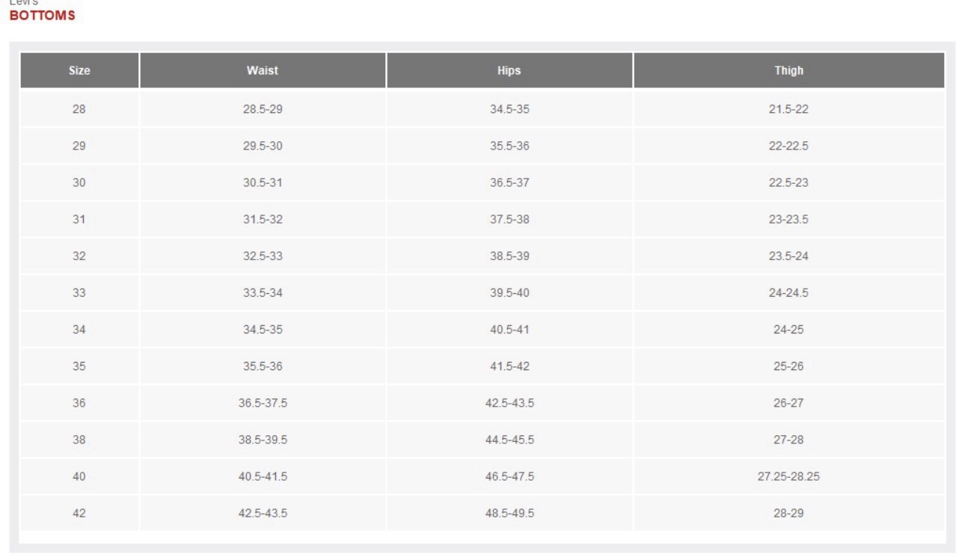The height and width of the screenshot is (560, 965).
Task: Select the waist value 42.5-43.5
Action: (x=263, y=513)
